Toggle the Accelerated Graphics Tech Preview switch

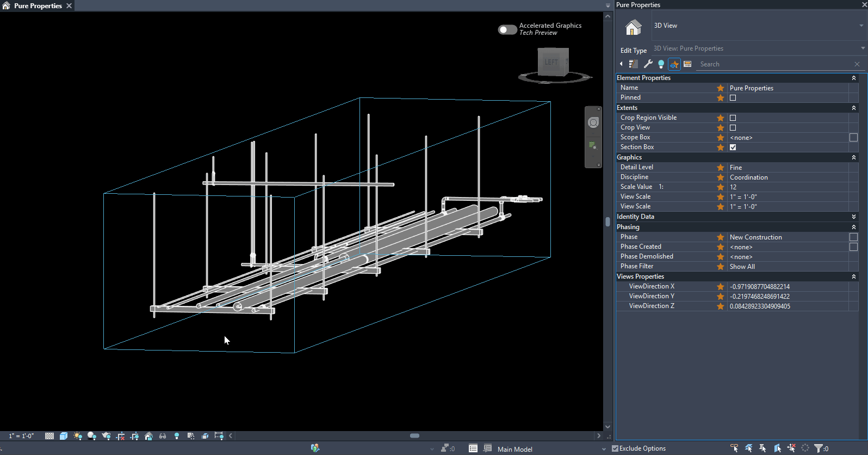click(507, 29)
